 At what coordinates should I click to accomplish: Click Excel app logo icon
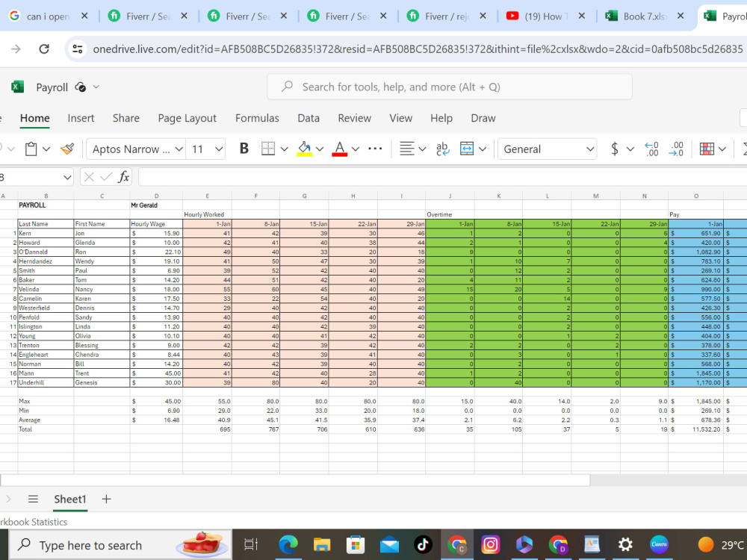click(x=18, y=87)
